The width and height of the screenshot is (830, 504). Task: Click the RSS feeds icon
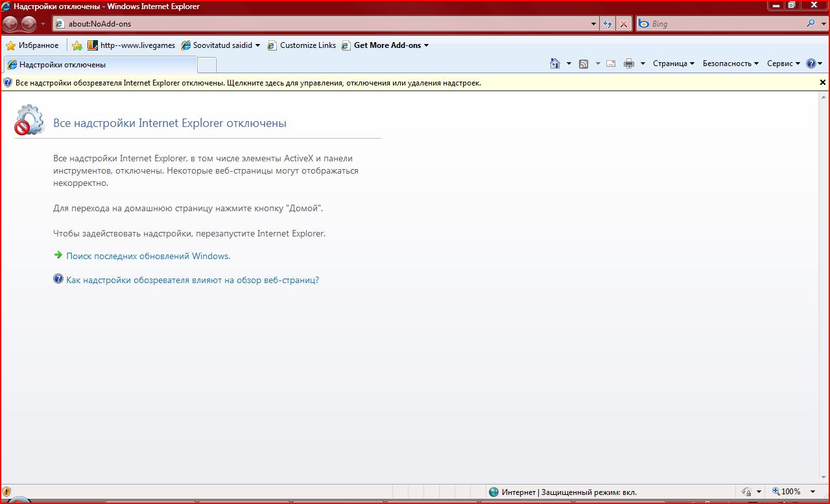click(584, 63)
